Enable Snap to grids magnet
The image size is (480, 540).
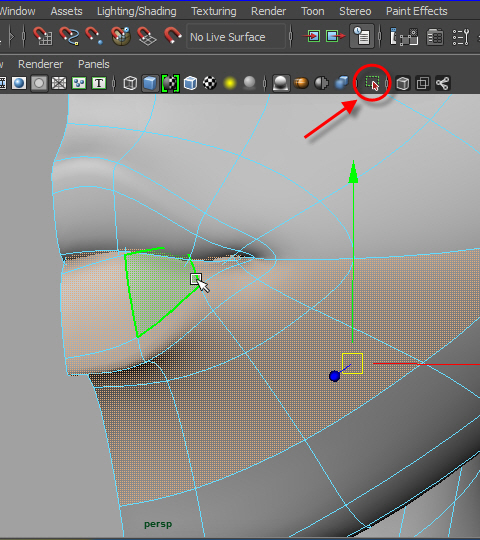43,37
